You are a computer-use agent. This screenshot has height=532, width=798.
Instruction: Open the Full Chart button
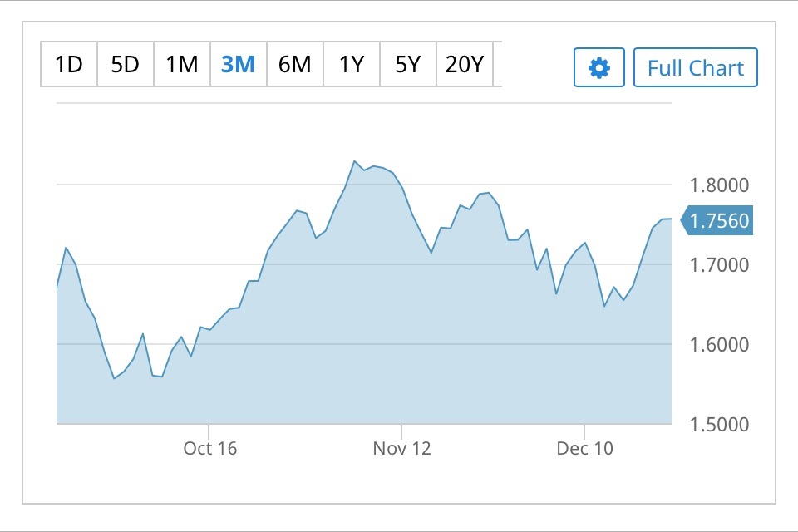(695, 67)
